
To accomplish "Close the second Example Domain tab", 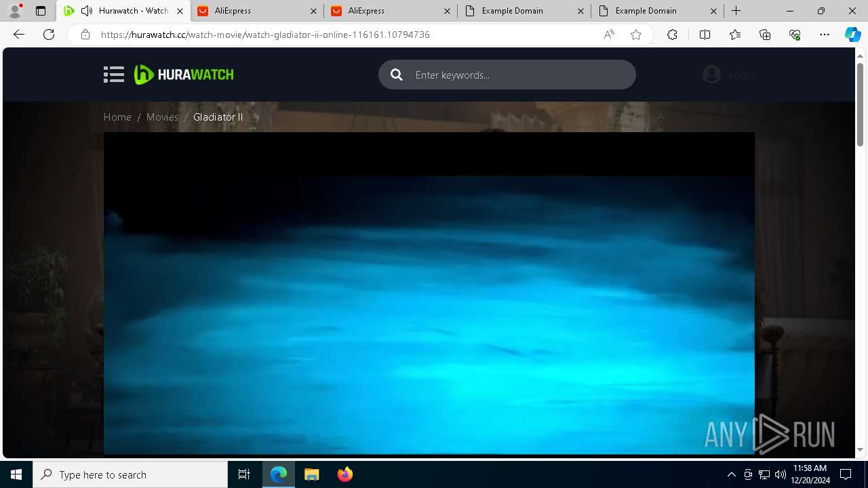I will coord(714,11).
